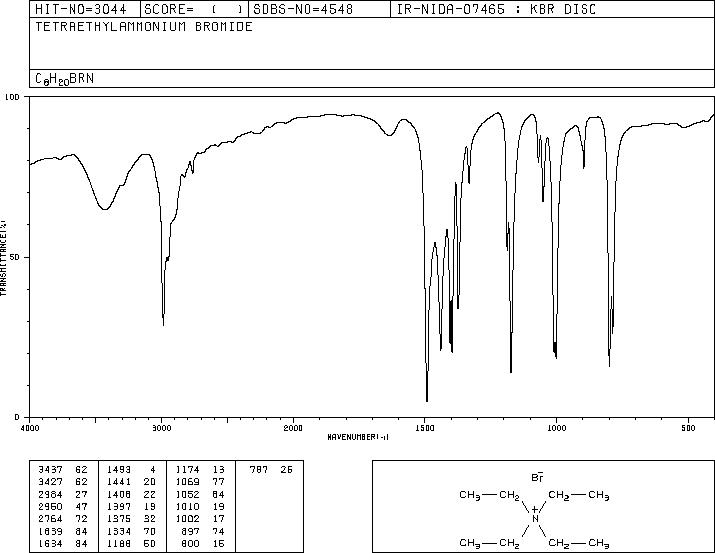Screen dimensions: 715x553
Task: Click the 1000 tick on the wavenumber axis
Action: point(557,428)
